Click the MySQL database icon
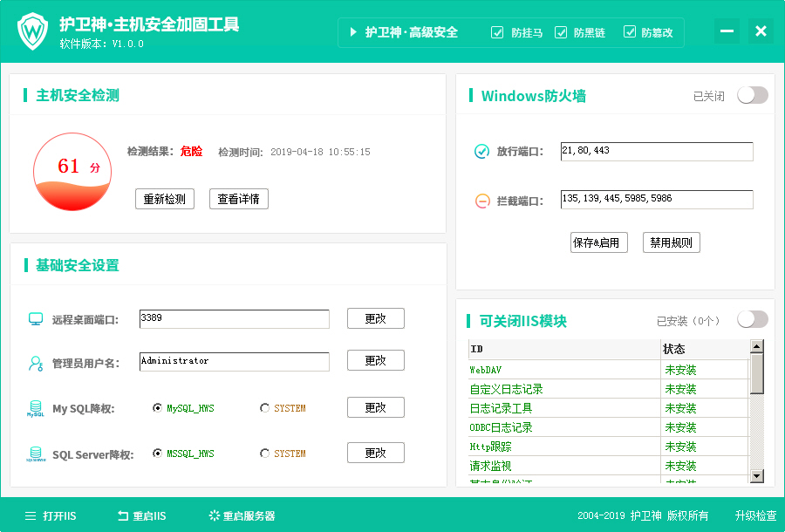The width and height of the screenshot is (785, 532). point(36,408)
